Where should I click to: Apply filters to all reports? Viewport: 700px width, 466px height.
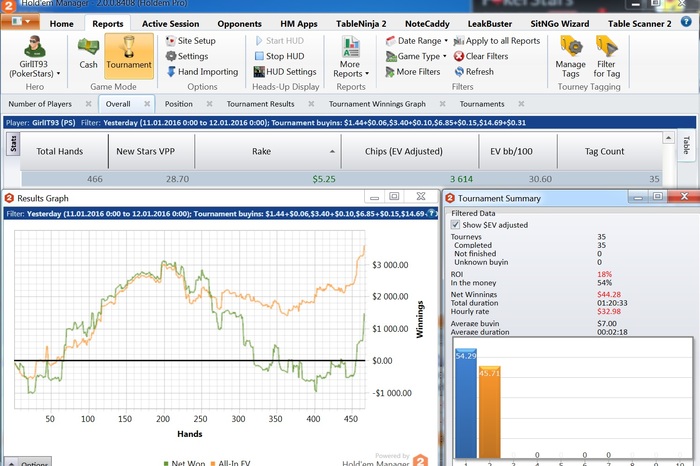497,41
